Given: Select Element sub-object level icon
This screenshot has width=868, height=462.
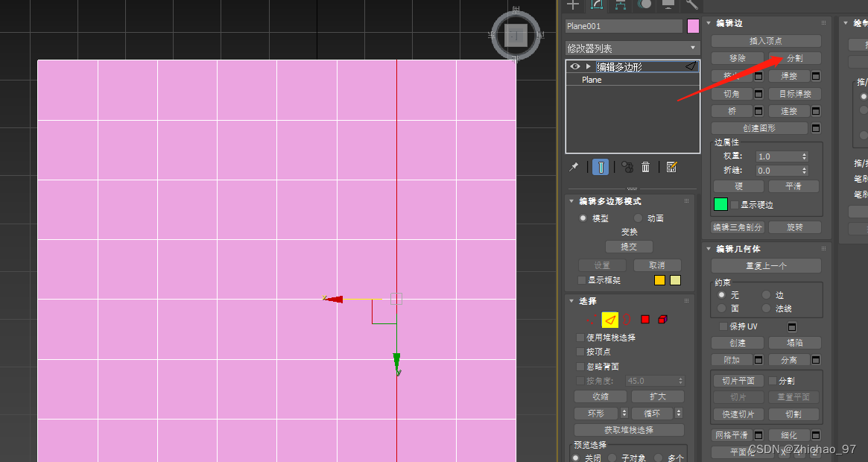Looking at the screenshot, I should (662, 320).
